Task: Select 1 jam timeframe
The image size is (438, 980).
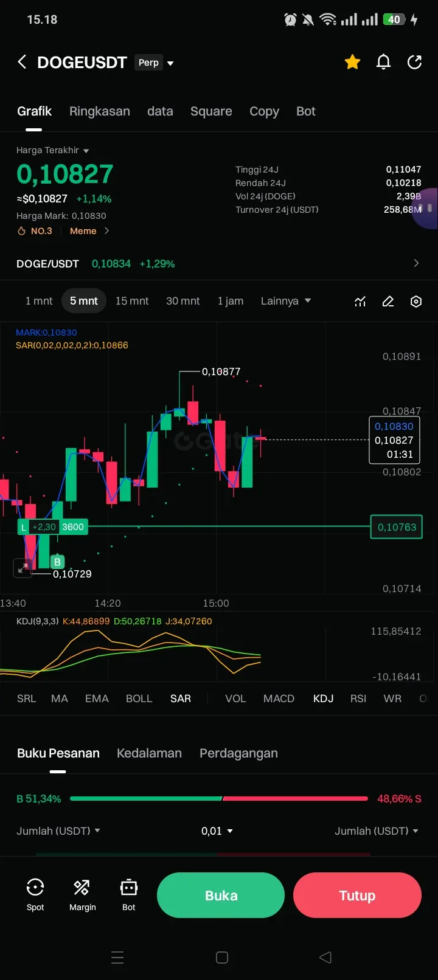Action: 231,301
